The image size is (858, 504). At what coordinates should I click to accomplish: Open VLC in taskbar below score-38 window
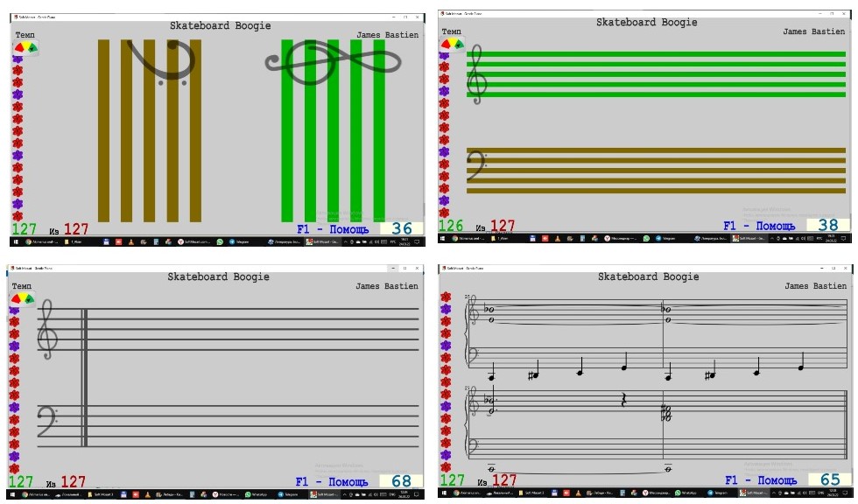pos(557,238)
